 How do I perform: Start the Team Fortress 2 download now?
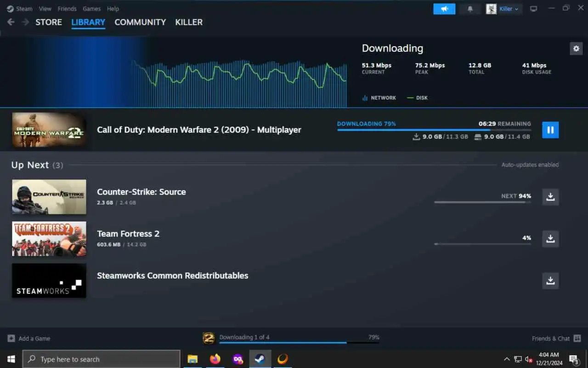pyautogui.click(x=550, y=239)
